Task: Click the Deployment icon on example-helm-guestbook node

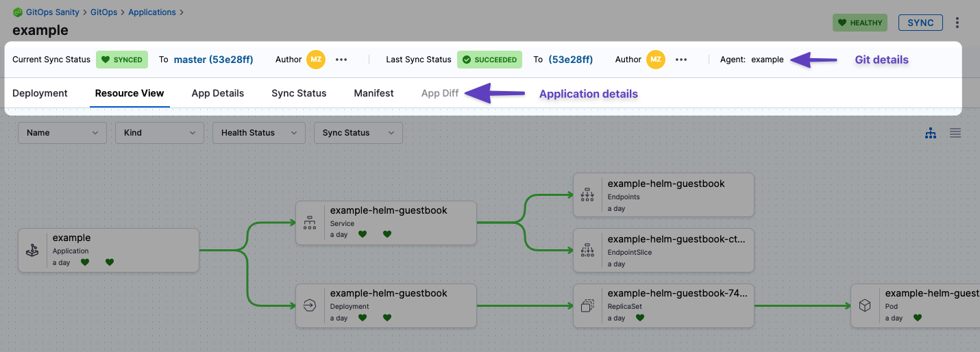Action: (x=310, y=305)
